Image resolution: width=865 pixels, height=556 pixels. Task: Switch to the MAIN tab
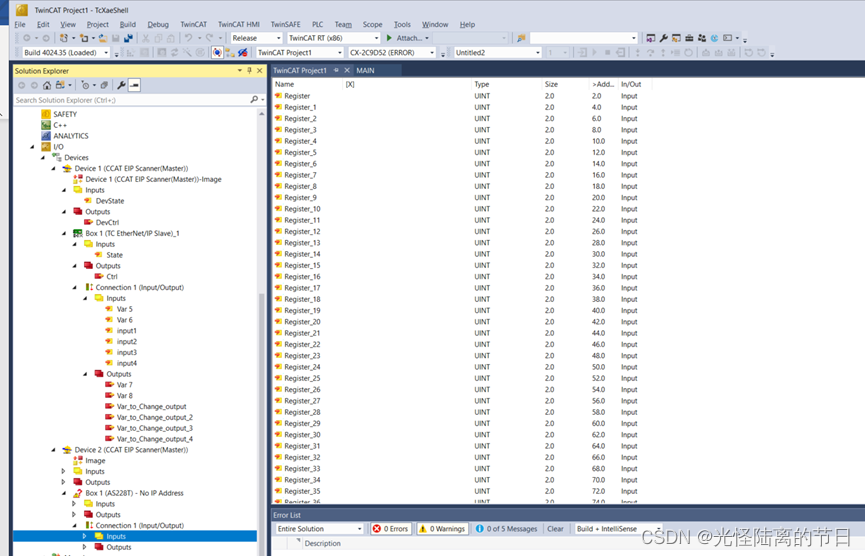tap(365, 70)
